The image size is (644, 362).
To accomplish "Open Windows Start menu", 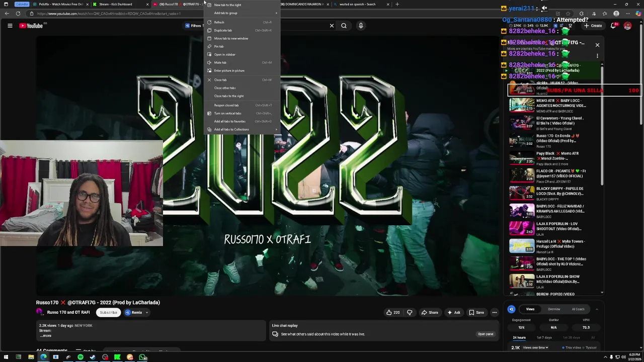I will (x=6, y=357).
